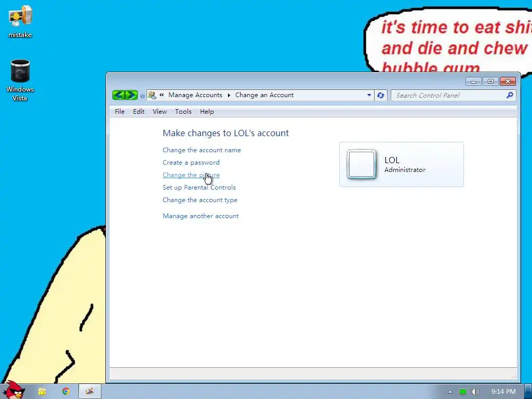Go forward with the green forward arrow

click(131, 95)
